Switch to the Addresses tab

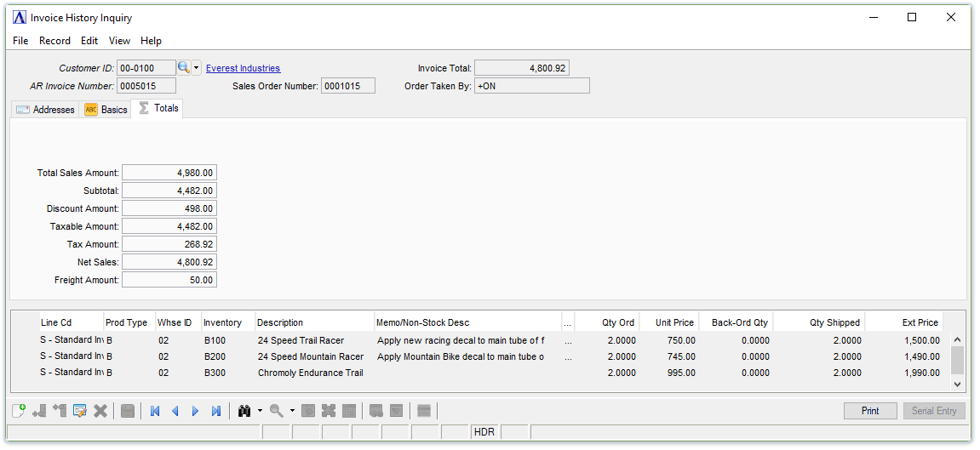[x=46, y=110]
